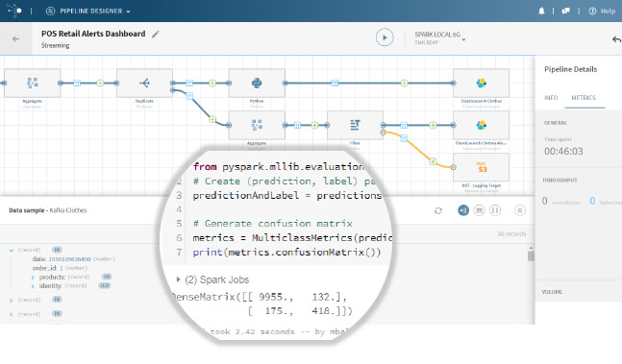Select the Aggregate node below Python
Screen dimensions: 622x364
tap(257, 125)
